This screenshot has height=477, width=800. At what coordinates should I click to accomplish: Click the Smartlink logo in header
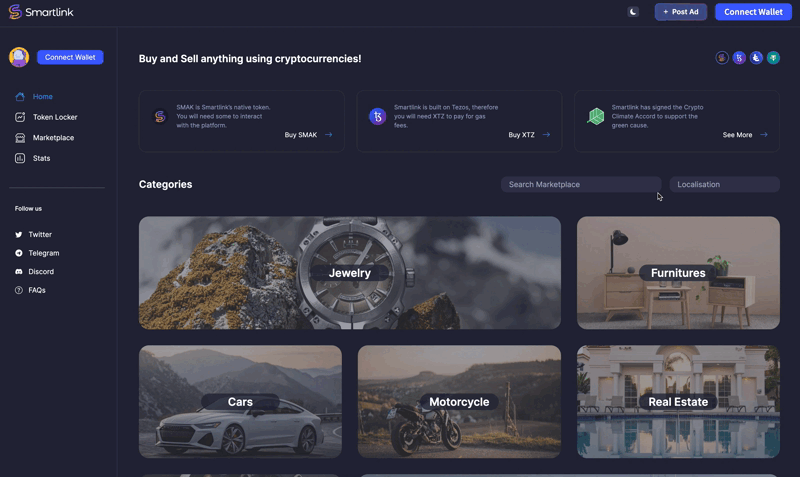tap(41, 12)
